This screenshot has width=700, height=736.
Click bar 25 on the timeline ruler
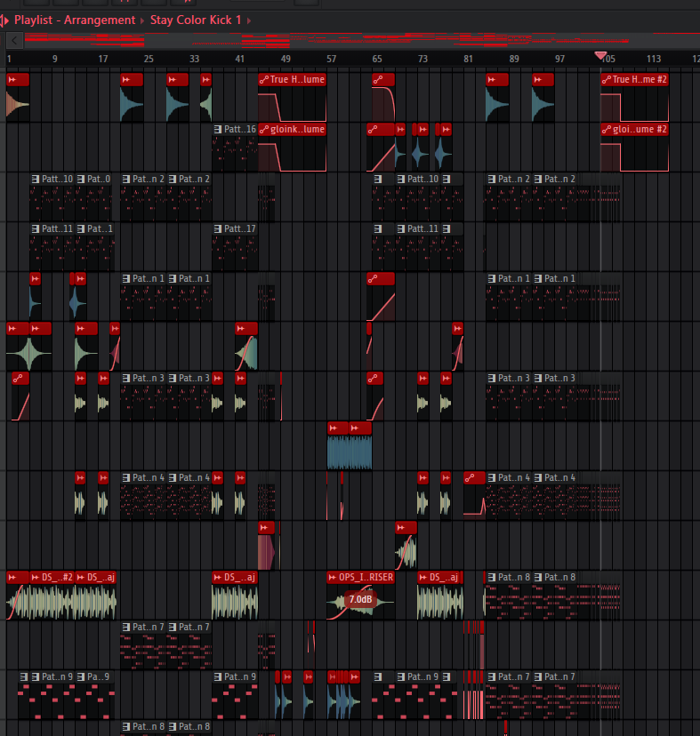149,60
